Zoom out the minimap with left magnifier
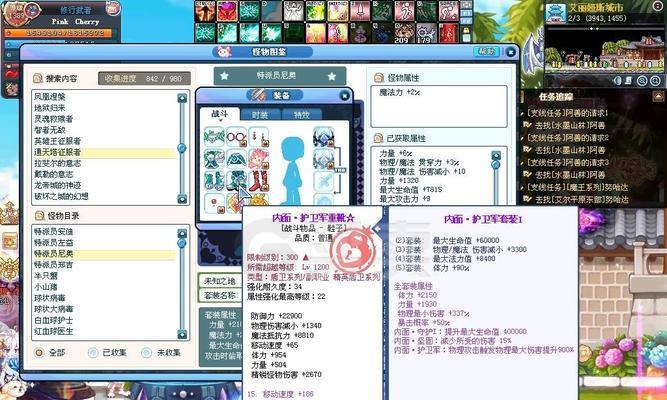Screen dimensions: 667x400 [642, 81]
